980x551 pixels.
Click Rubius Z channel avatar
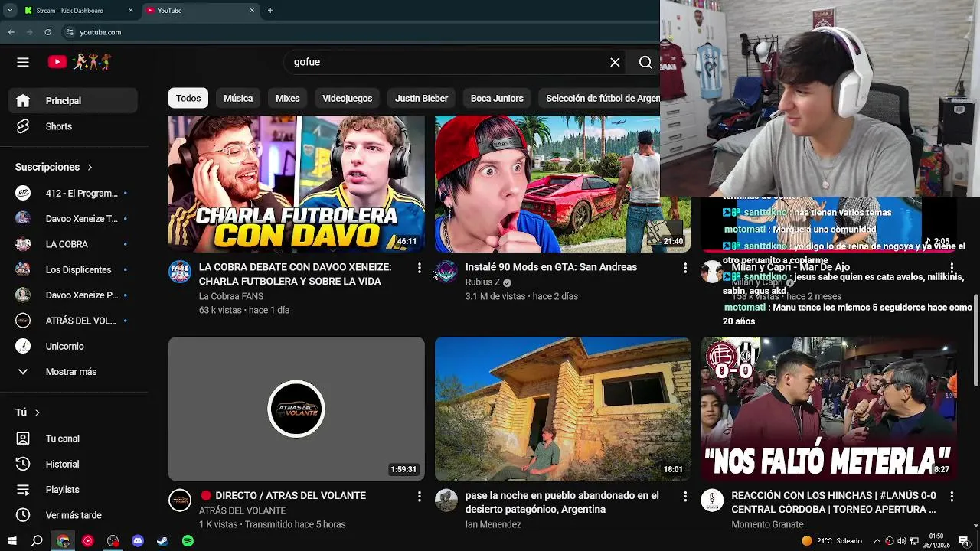pyautogui.click(x=446, y=272)
